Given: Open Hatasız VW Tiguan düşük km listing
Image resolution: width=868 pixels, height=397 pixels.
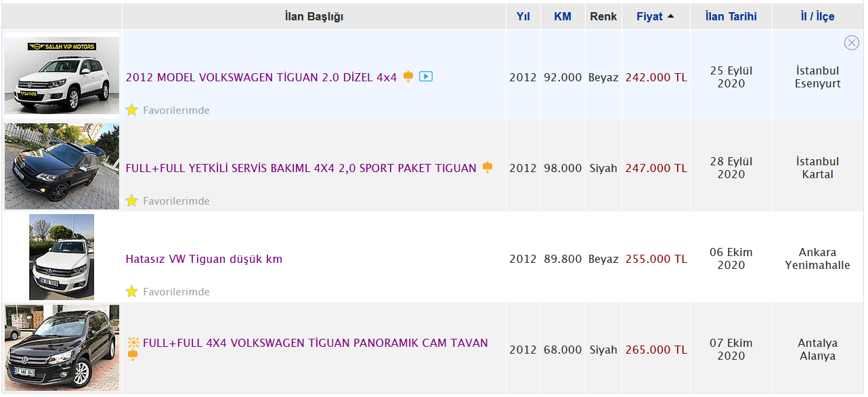Looking at the screenshot, I should (x=204, y=259).
